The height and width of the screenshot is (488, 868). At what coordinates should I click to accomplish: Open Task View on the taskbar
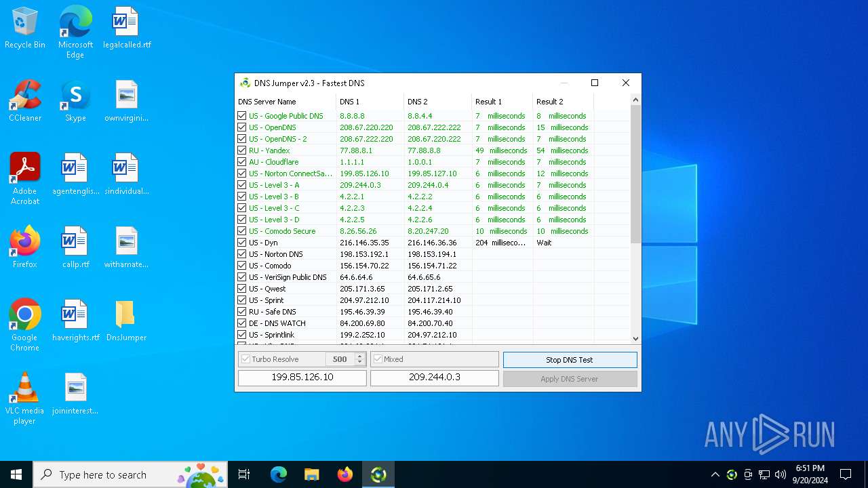click(244, 474)
